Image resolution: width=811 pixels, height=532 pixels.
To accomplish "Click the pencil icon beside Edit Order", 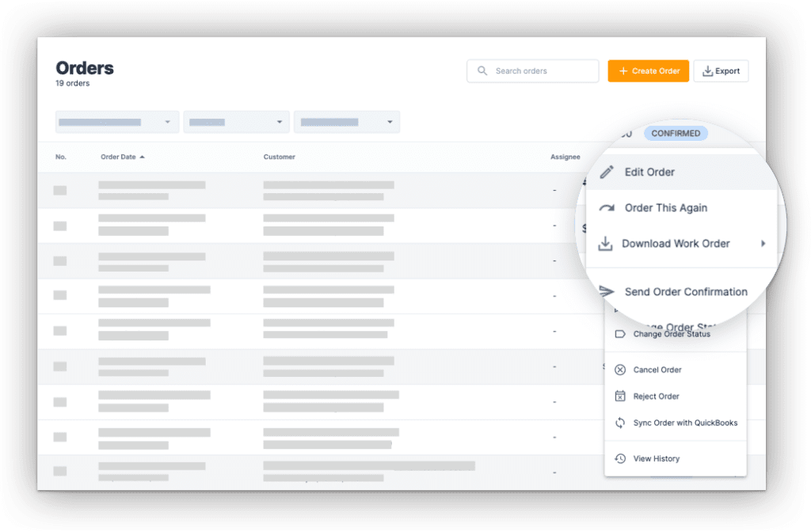I will click(607, 172).
